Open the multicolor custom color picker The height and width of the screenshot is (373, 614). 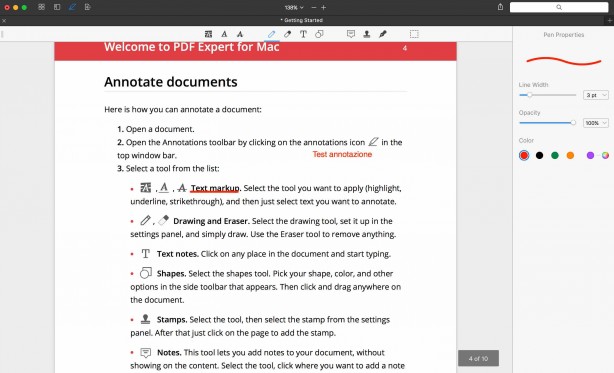pyautogui.click(x=605, y=155)
